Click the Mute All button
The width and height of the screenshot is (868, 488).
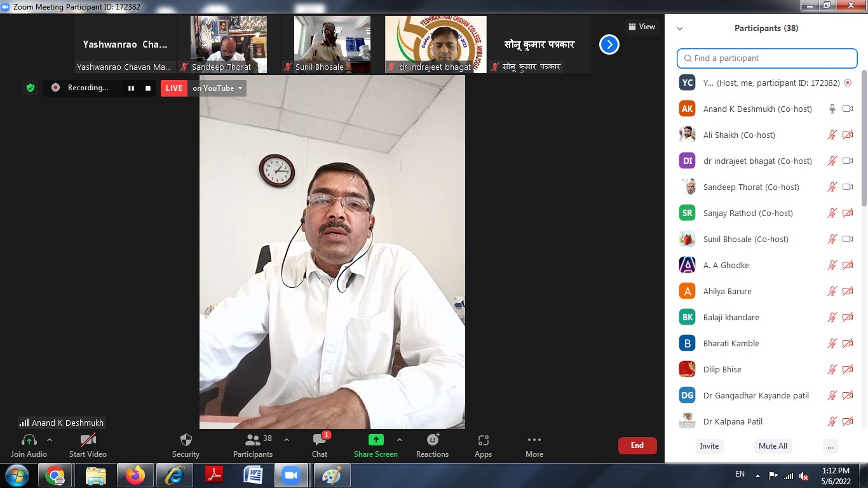(773, 446)
